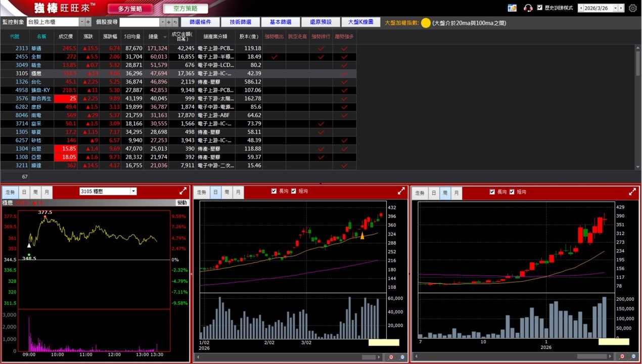
Task: Click the 篩選條件 button
Action: [x=200, y=22]
